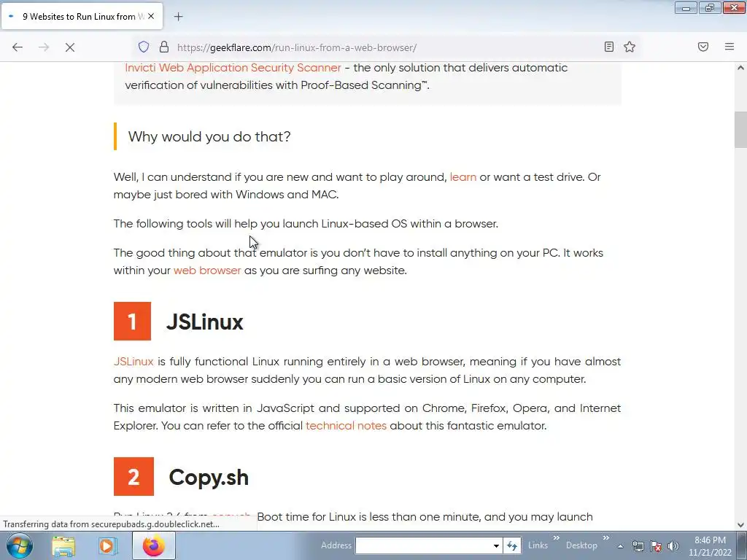Viewport: 747px width, 560px height.
Task: Open the Firefox application menu
Action: (x=729, y=47)
